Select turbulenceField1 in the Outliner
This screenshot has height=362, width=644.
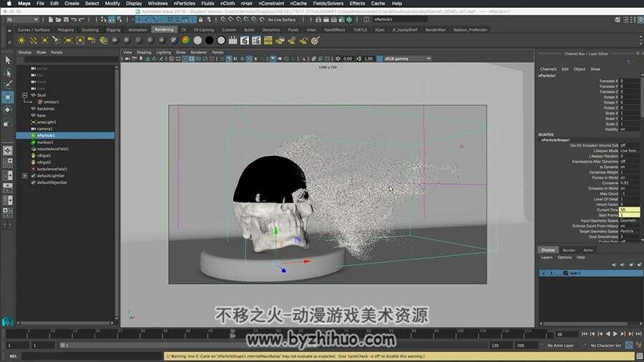(x=52, y=169)
